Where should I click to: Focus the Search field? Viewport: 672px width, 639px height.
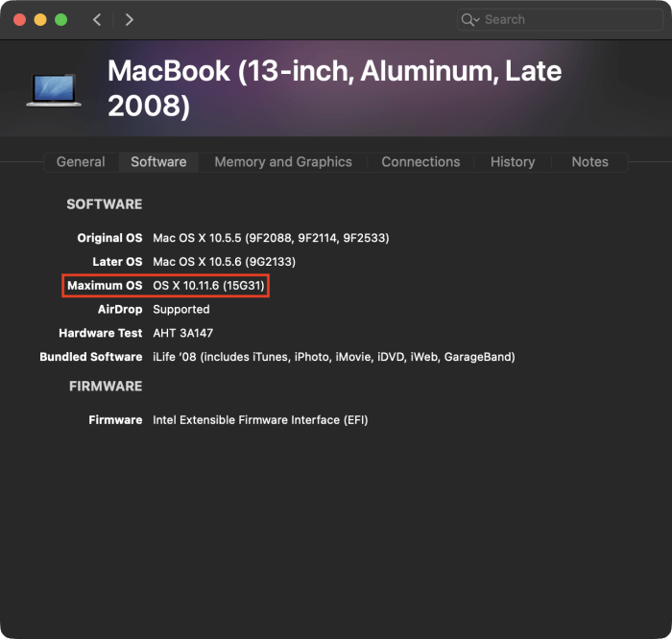point(560,20)
